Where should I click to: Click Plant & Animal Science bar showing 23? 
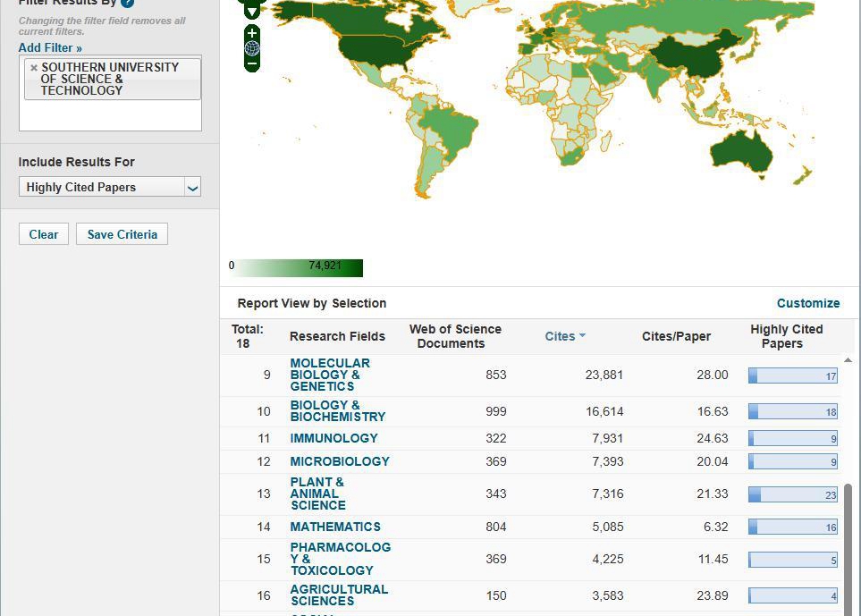[x=793, y=494]
